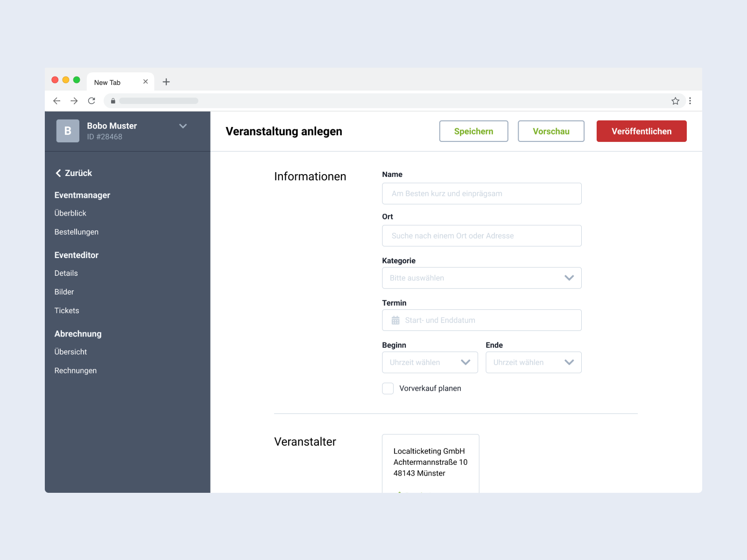Reload the page with refresh icon
747x560 pixels.
pyautogui.click(x=92, y=101)
